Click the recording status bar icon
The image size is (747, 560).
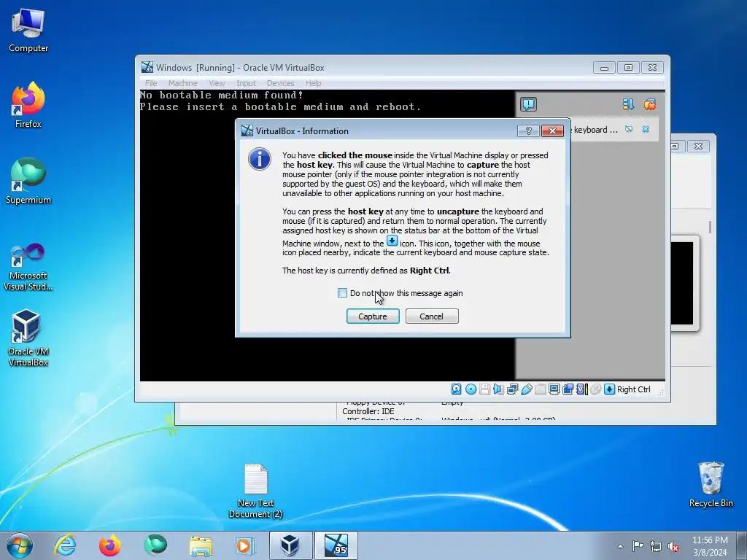[568, 389]
